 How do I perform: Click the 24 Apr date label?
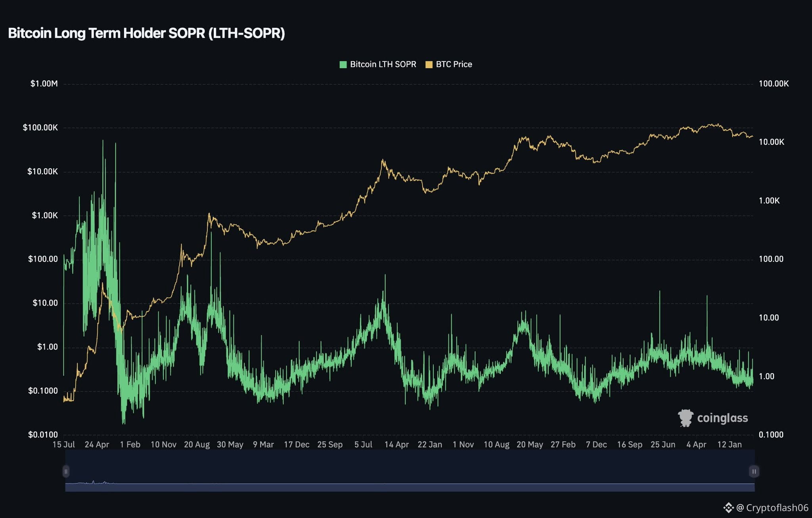tap(97, 445)
